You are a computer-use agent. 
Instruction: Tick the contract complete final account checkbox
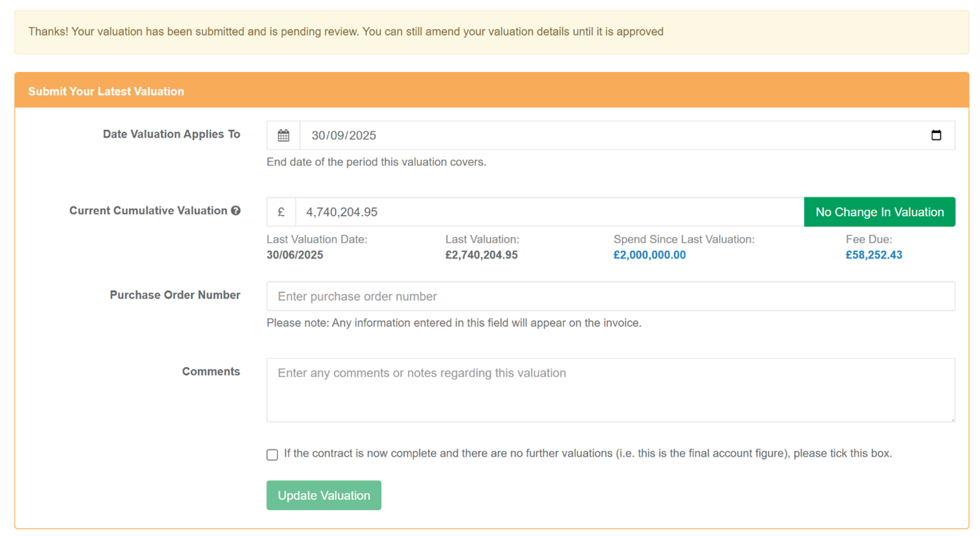coord(272,455)
